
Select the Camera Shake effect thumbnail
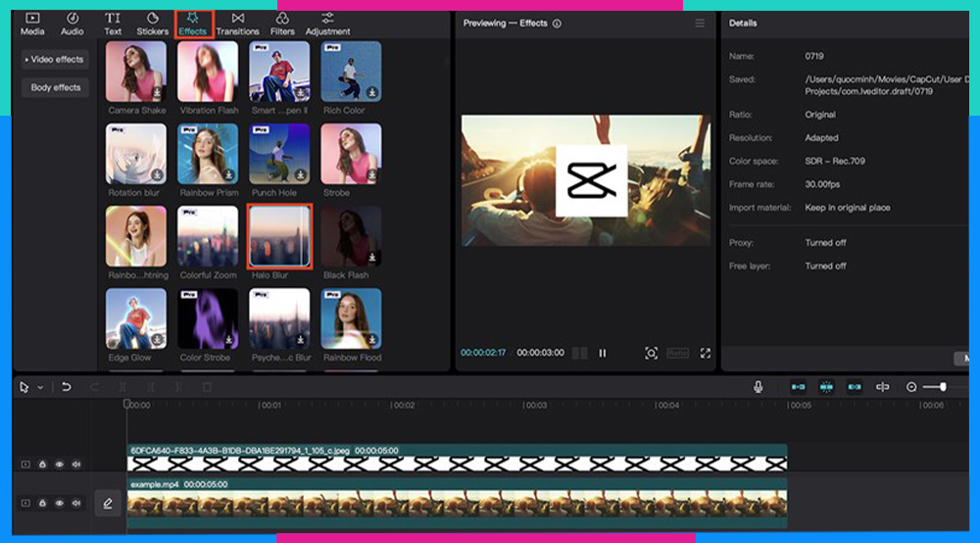(x=136, y=72)
